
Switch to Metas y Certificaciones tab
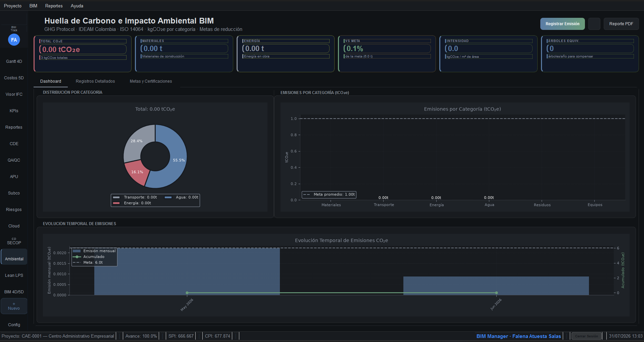click(151, 81)
